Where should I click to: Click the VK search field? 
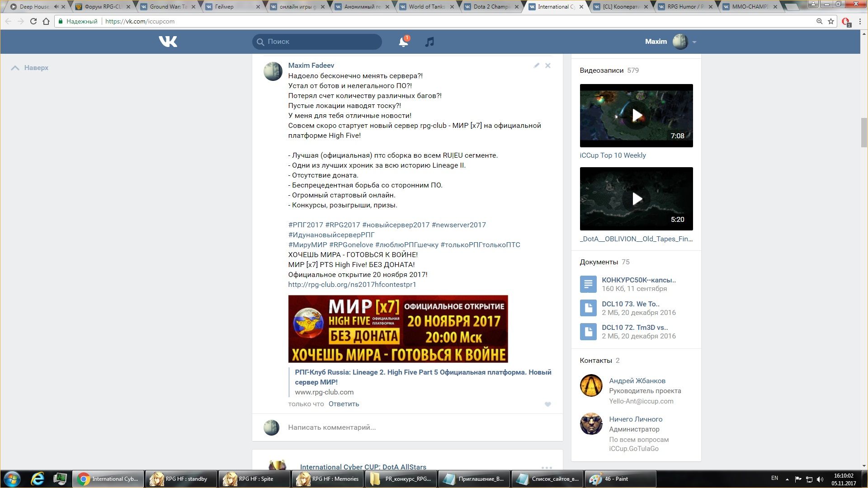[317, 42]
